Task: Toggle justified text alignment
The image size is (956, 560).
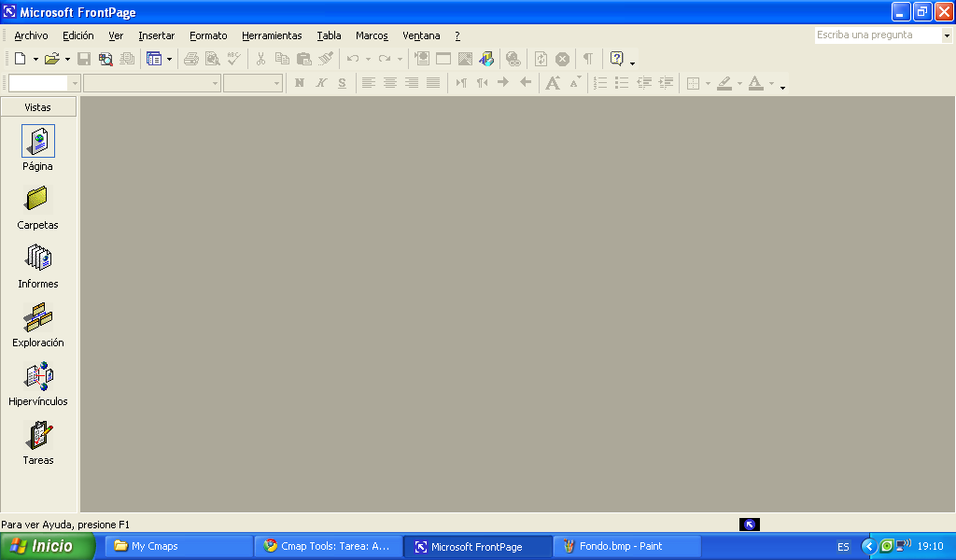Action: [x=433, y=83]
